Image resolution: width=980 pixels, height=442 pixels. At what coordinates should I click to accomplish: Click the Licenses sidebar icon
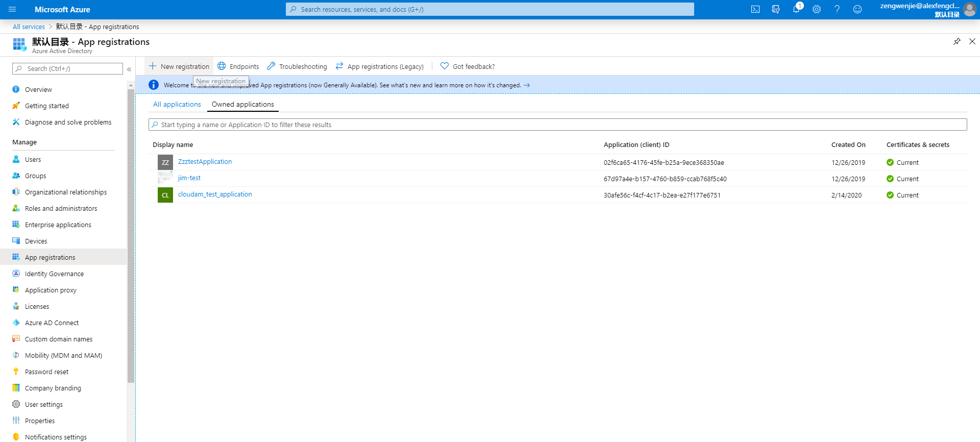[16, 306]
